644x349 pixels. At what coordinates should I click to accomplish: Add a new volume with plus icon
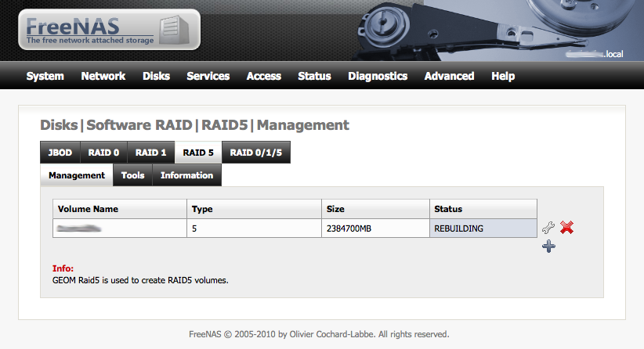[548, 246]
